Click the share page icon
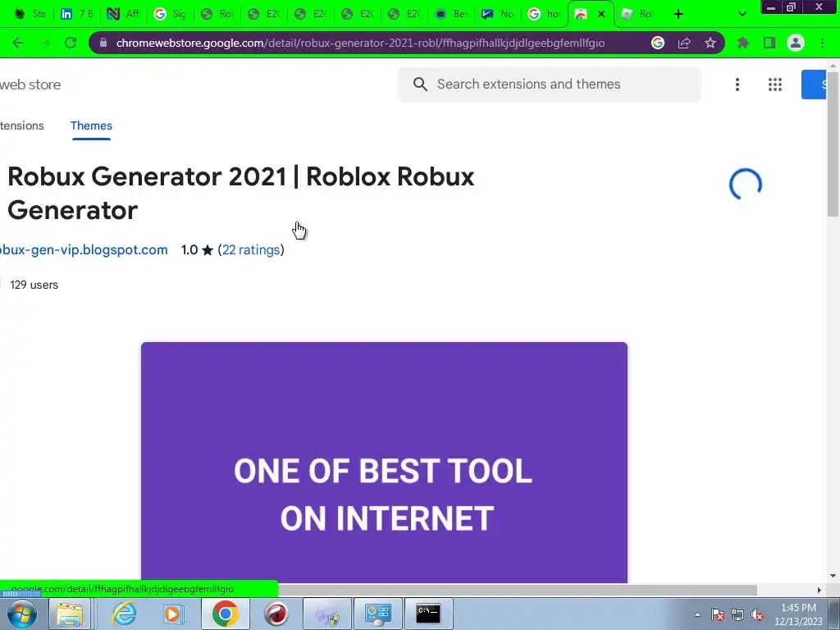 [684, 43]
